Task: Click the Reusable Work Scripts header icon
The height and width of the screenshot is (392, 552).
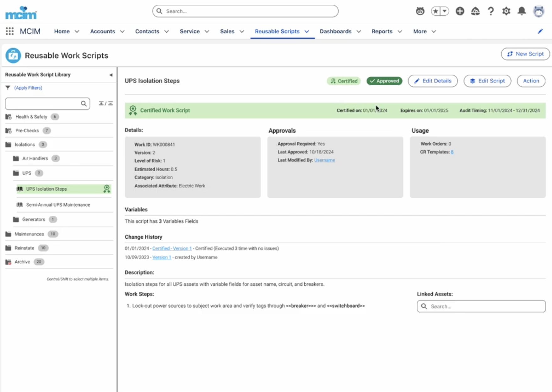Action: coord(13,56)
